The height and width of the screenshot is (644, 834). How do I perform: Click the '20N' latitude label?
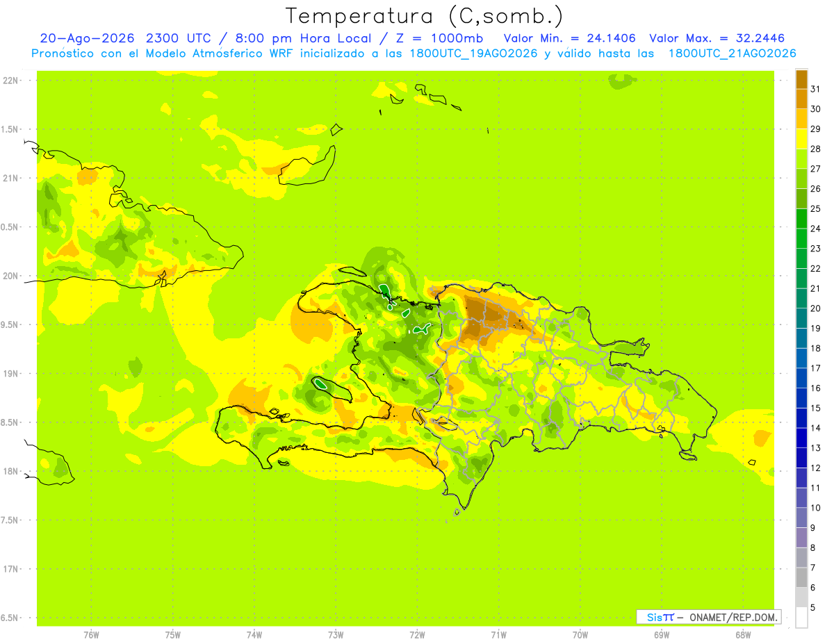[x=10, y=276]
